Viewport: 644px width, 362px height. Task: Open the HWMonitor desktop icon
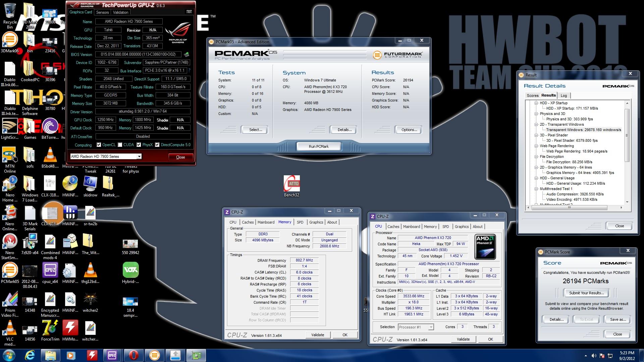(70, 331)
